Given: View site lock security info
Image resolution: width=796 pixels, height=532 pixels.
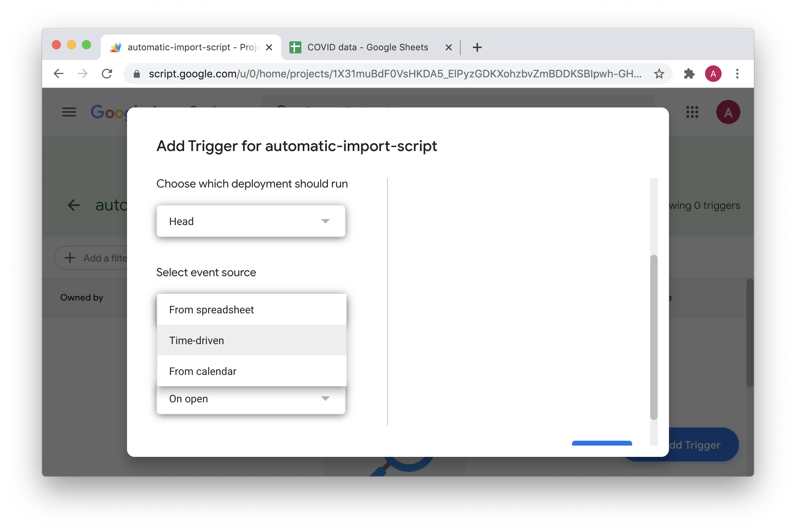Looking at the screenshot, I should tap(137, 74).
